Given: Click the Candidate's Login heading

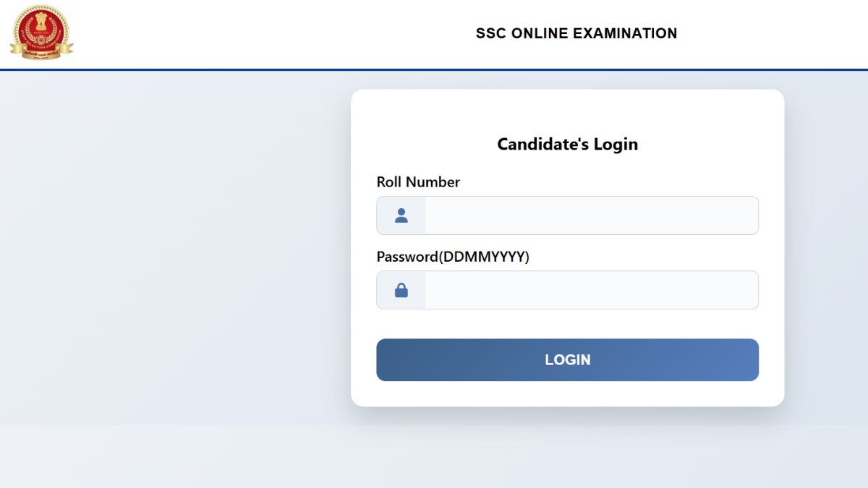Looking at the screenshot, I should 567,144.
